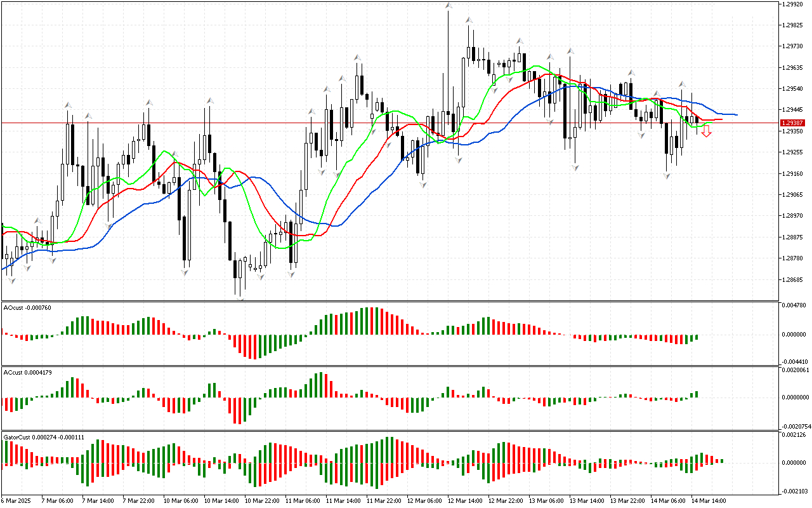Click the 1.28685 price axis label
Image resolution: width=812 pixels, height=508 pixels.
pyautogui.click(x=793, y=279)
